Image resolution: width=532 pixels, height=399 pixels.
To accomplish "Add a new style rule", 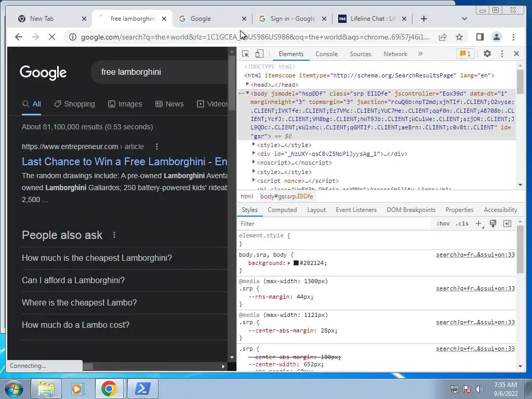I will [478, 223].
